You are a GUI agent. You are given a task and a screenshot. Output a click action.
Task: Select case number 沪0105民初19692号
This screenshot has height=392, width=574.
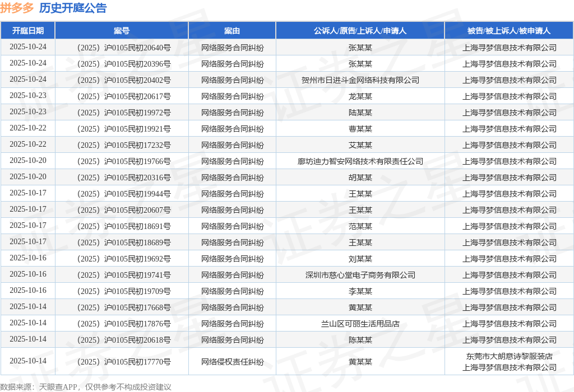click(x=124, y=259)
